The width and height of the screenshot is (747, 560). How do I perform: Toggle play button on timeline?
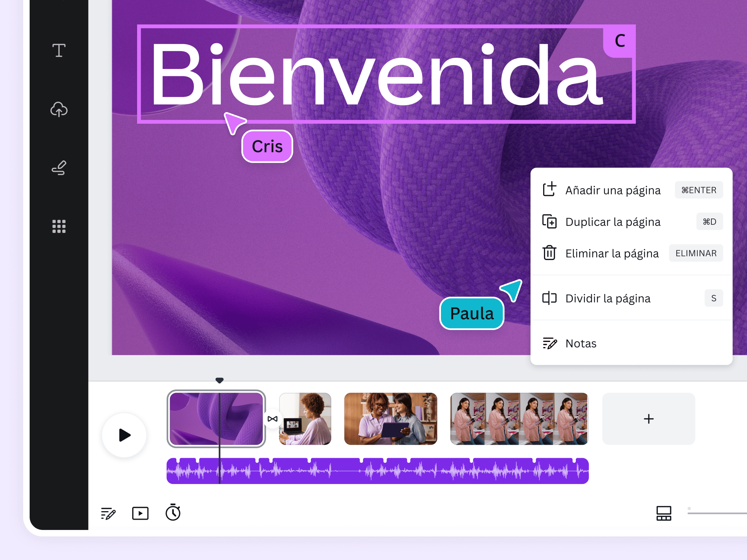coord(125,435)
